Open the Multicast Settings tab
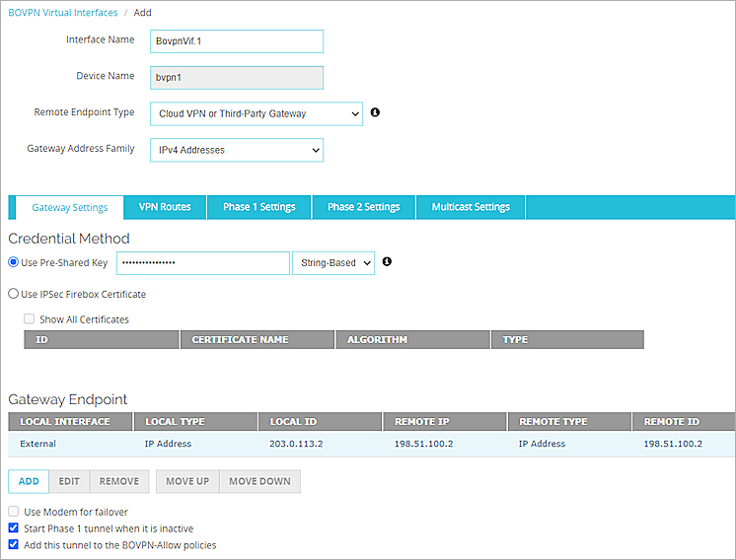This screenshot has height=560, width=736. click(471, 207)
